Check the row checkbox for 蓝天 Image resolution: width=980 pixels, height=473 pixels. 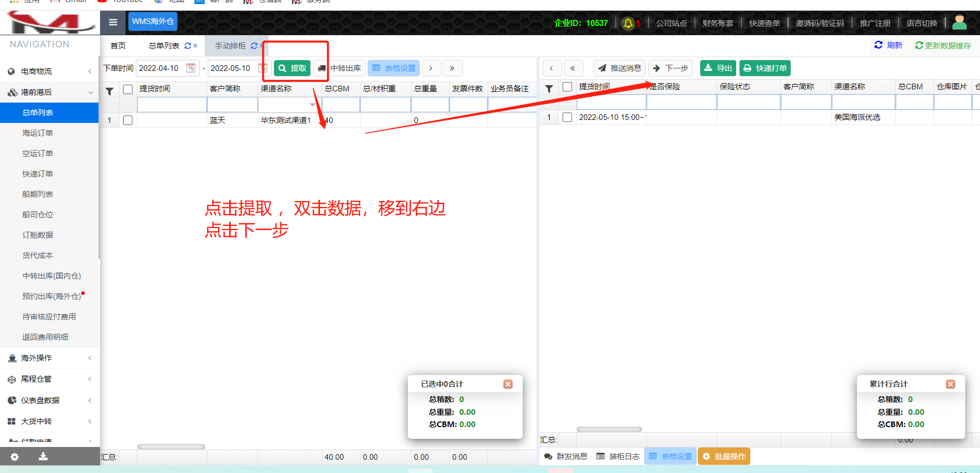click(x=128, y=120)
